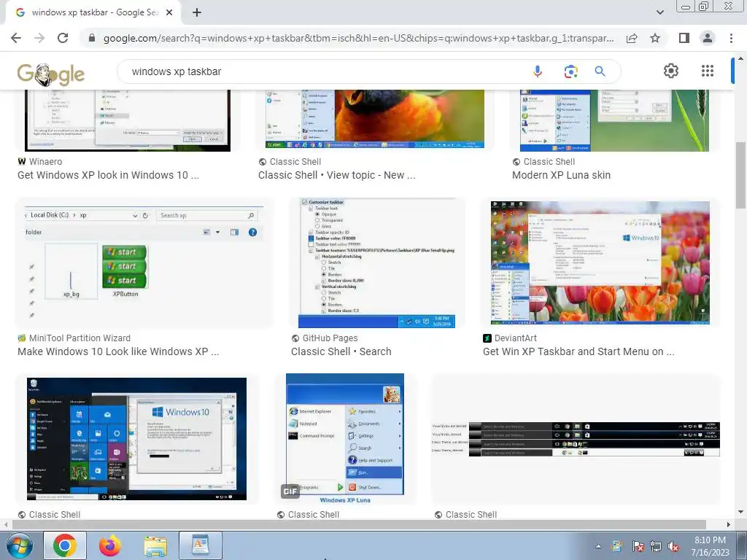747x560 pixels.
Task: Open the clock showing 8:10 PM
Action: pyautogui.click(x=710, y=546)
